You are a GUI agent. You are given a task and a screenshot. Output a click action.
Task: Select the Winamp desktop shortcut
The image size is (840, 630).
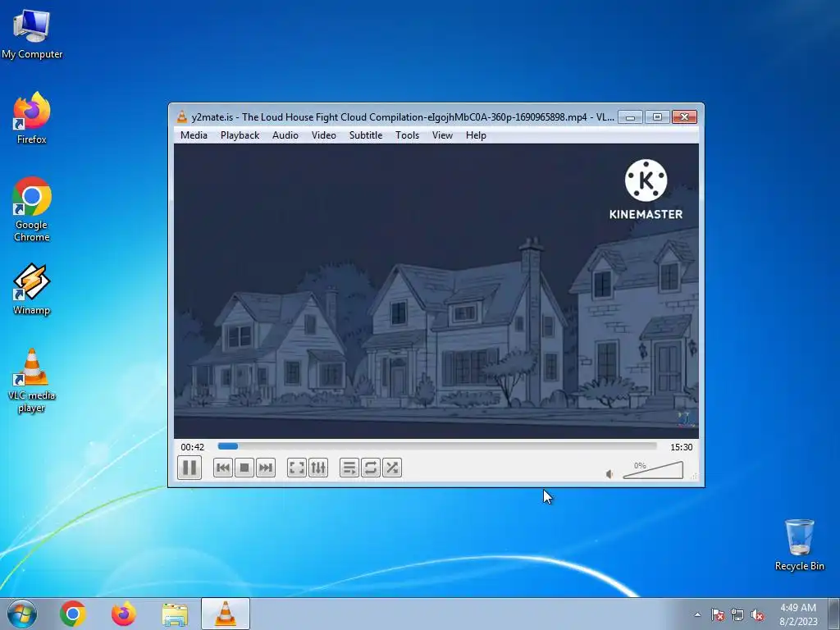[32, 290]
